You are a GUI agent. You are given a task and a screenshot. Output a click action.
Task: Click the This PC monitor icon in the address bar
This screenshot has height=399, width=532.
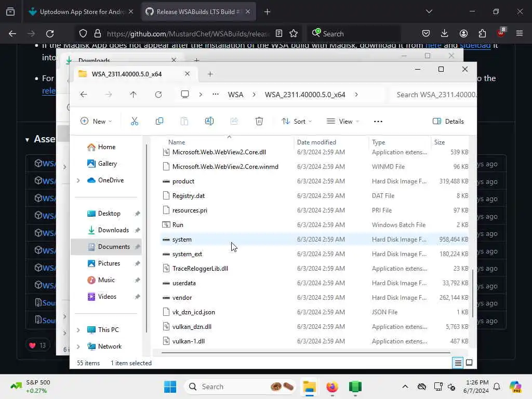point(184,95)
